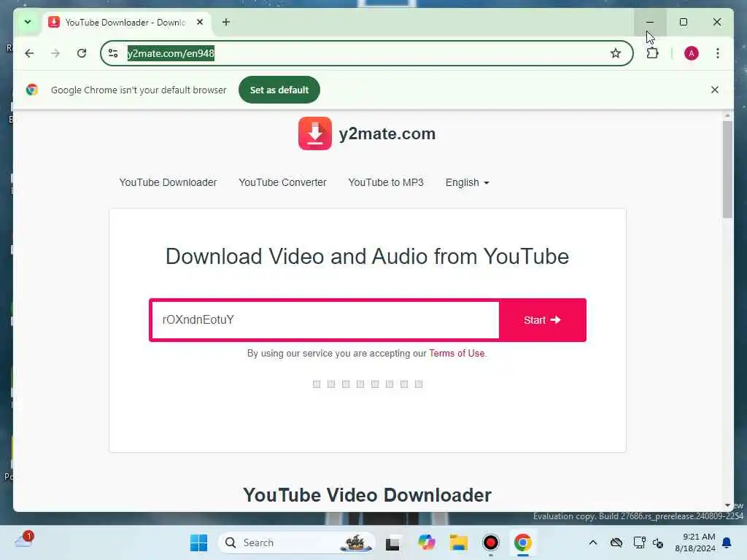Open the tab search dropdown arrow

[x=28, y=22]
